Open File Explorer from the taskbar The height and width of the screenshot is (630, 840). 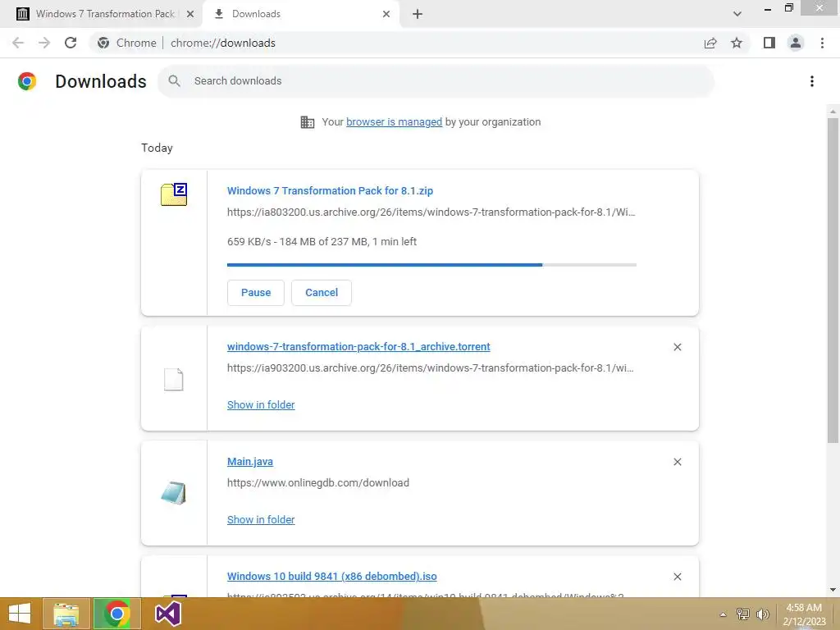pyautogui.click(x=66, y=614)
